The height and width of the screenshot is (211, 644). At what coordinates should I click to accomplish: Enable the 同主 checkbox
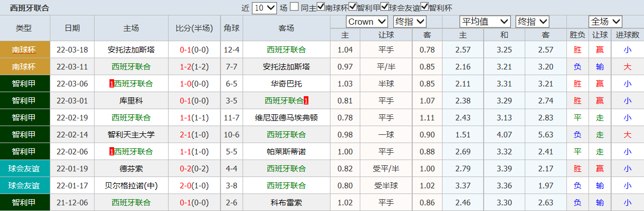(294, 7)
